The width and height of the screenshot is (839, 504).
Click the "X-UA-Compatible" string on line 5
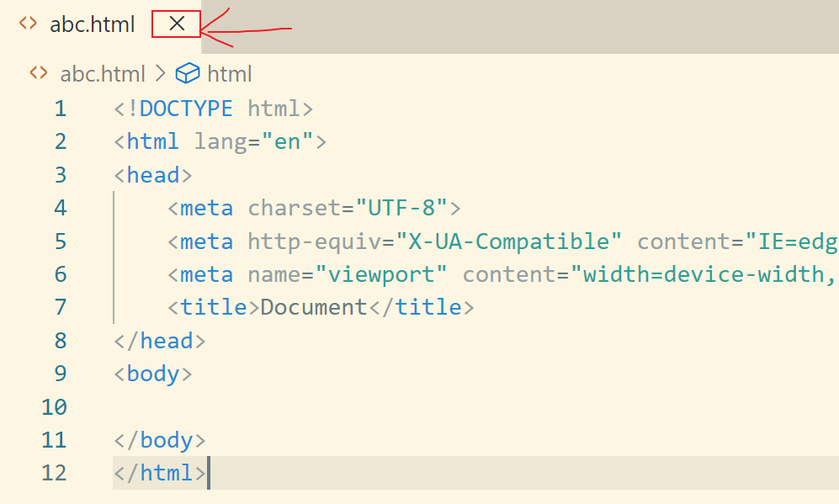pos(509,241)
